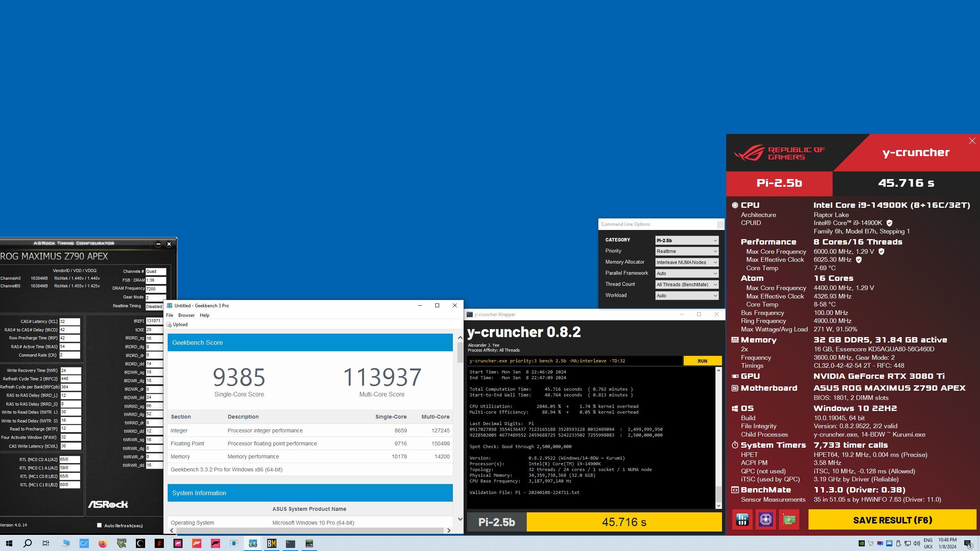Click the Geekbench vertical scrollbar down arrow
Image resolution: width=980 pixels, height=551 pixels.
(460, 519)
